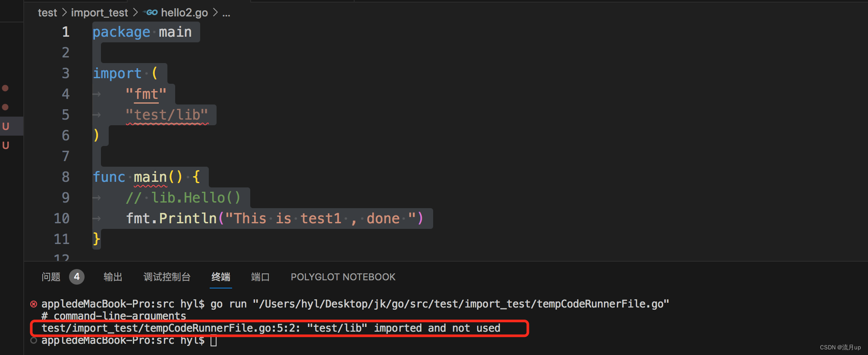Image resolution: width=868 pixels, height=355 pixels.
Task: Click the commented lib.Hello() line
Action: [x=183, y=198]
